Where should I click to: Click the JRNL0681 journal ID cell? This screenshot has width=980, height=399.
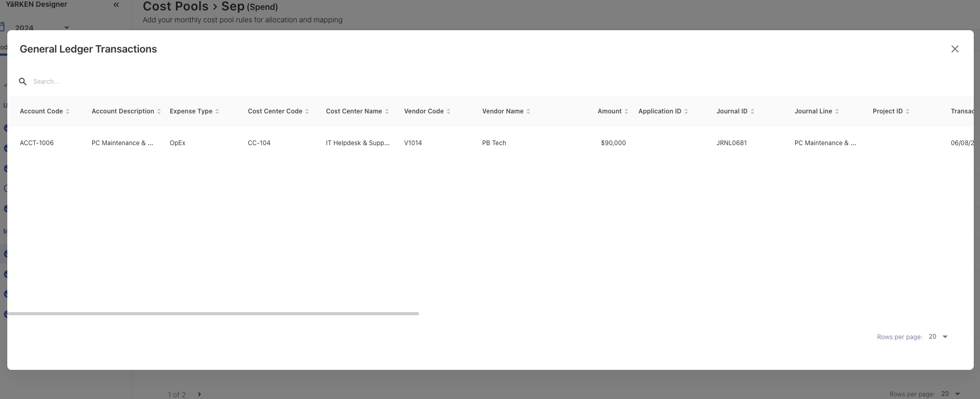click(732, 143)
